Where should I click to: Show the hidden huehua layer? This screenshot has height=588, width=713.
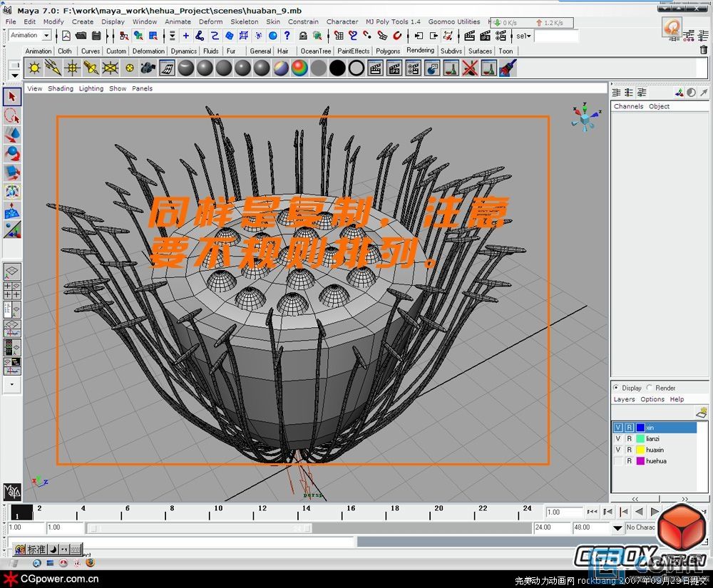pos(618,460)
